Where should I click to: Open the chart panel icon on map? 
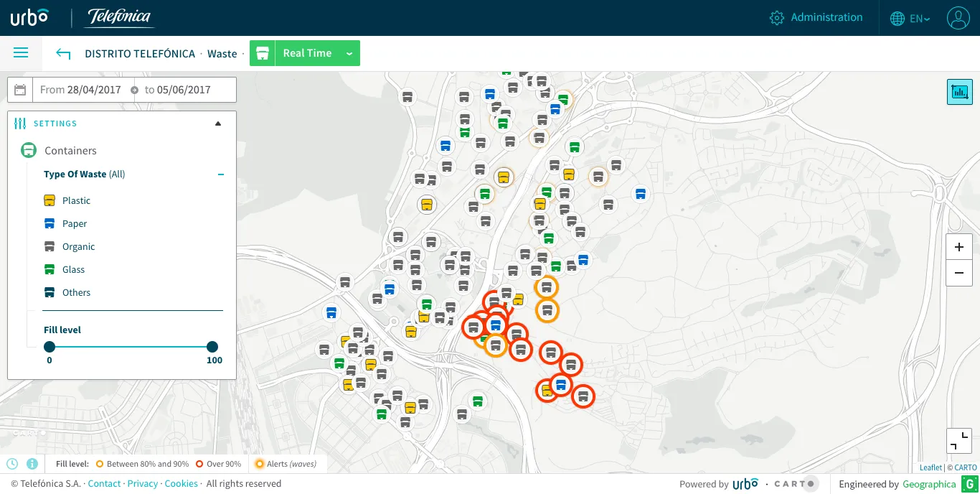[x=959, y=92]
